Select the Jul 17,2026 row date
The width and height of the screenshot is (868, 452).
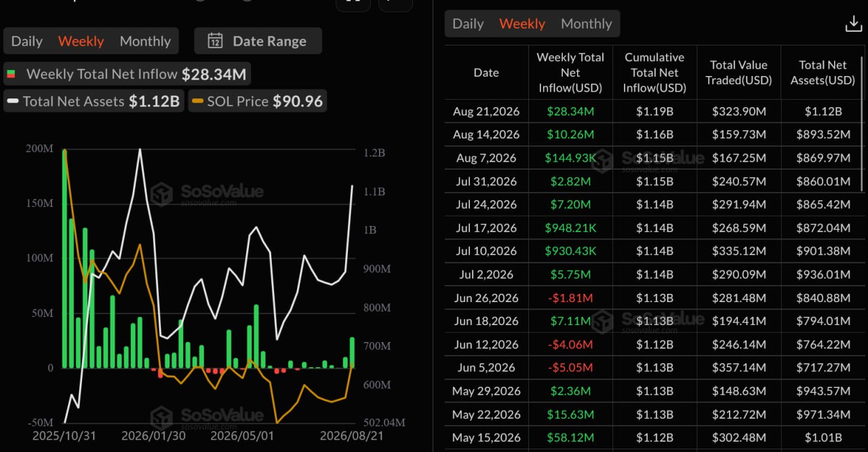pos(486,228)
